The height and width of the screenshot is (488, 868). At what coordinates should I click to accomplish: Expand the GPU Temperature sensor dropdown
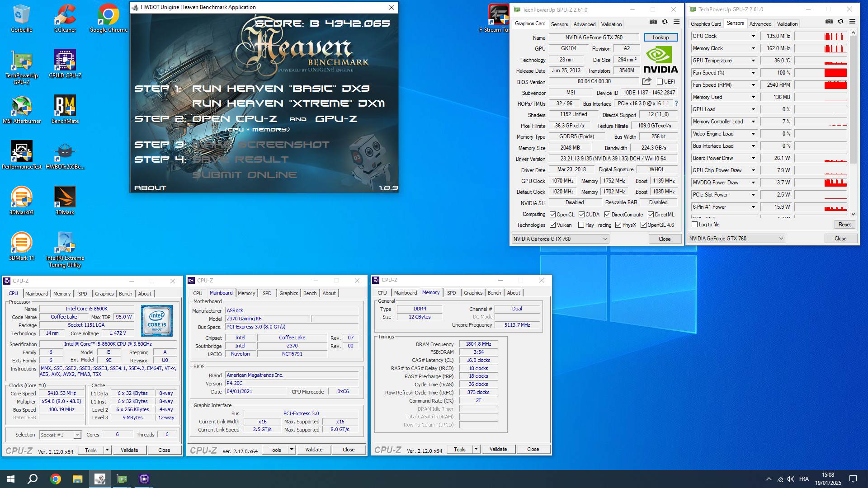point(753,61)
